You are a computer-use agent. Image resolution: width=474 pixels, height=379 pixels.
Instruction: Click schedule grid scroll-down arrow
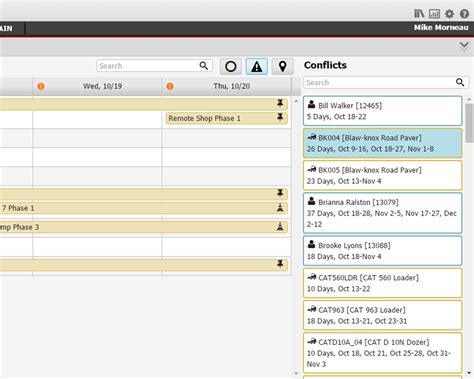[296, 374]
